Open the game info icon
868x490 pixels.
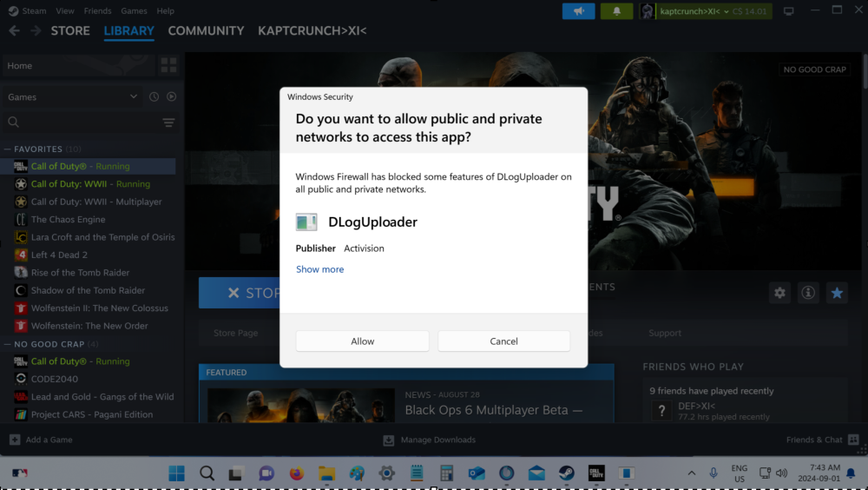[x=808, y=293]
